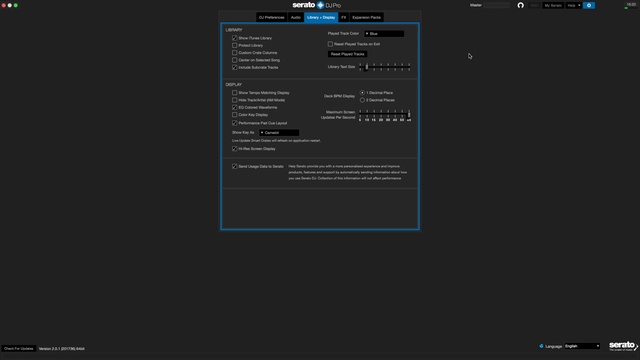
Task: Click Maximum Screen Updates slider handle
Action: (x=409, y=115)
